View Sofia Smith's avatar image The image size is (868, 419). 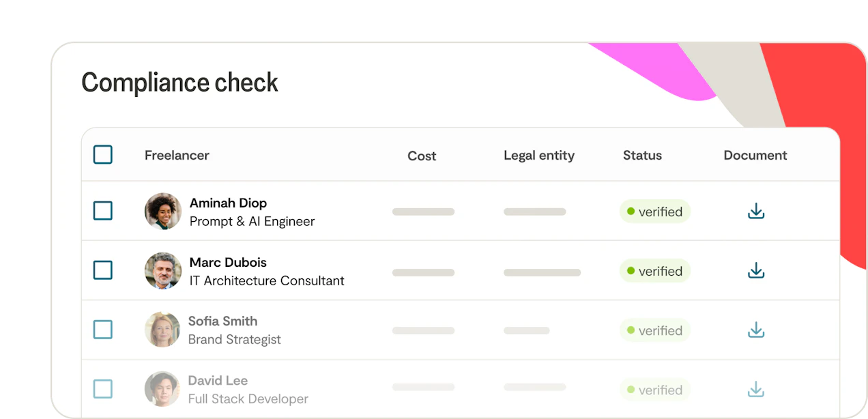[163, 330]
